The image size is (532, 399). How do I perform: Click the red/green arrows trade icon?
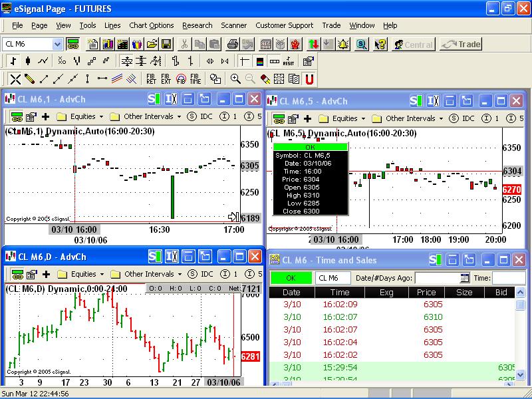pyautogui.click(x=314, y=44)
